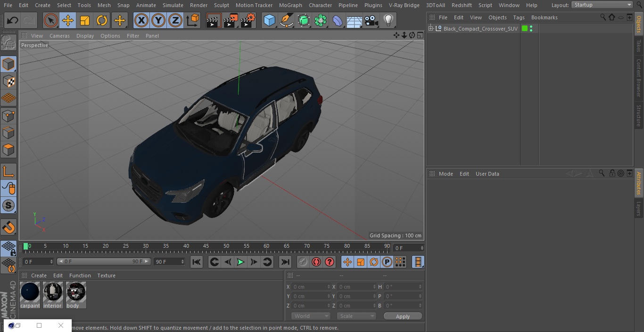This screenshot has height=332, width=644.
Task: Open the MoGraph menu
Action: pyautogui.click(x=290, y=5)
